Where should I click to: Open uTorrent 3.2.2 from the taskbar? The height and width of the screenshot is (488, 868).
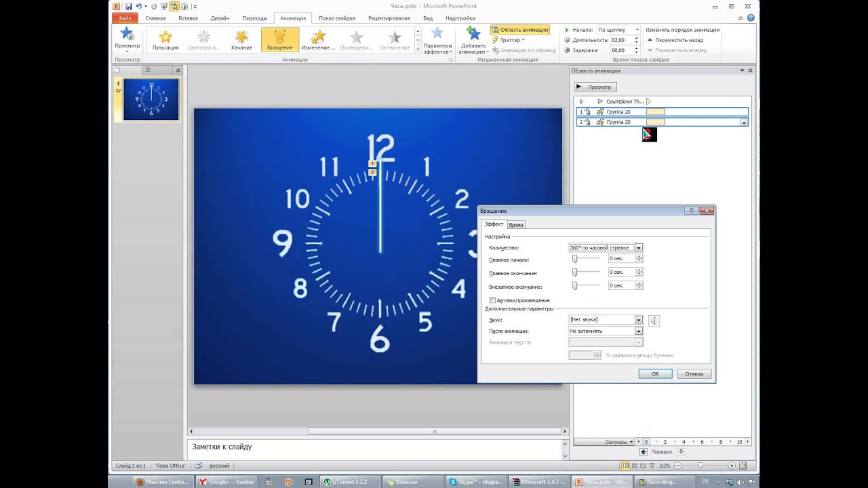tap(349, 482)
